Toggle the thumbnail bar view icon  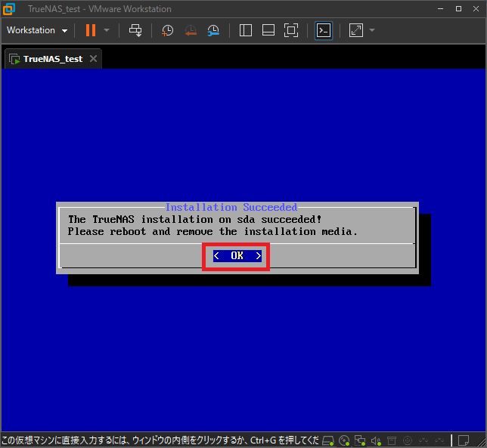tap(268, 30)
